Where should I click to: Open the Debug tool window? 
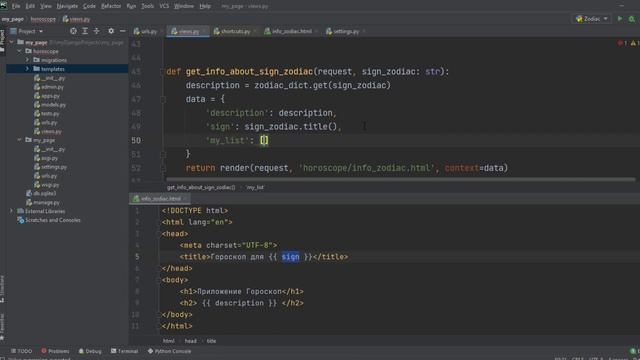click(x=90, y=351)
